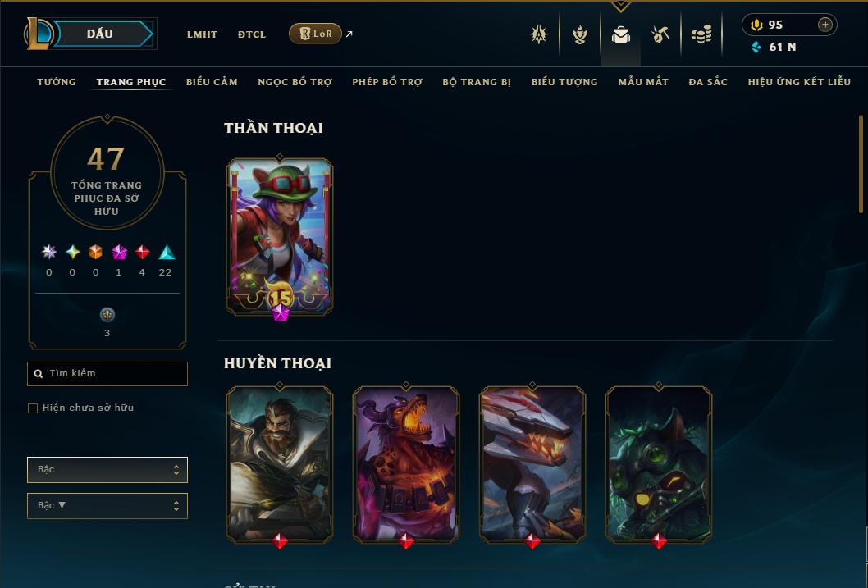Click the 'Tìm kiếm' search field
Screen dimensions: 868x588
coord(107,374)
